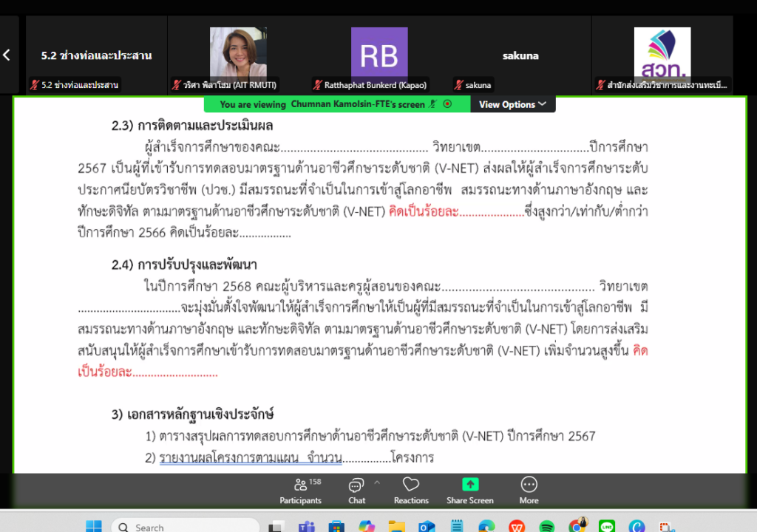
Task: Open the Participants panel
Action: [x=300, y=490]
